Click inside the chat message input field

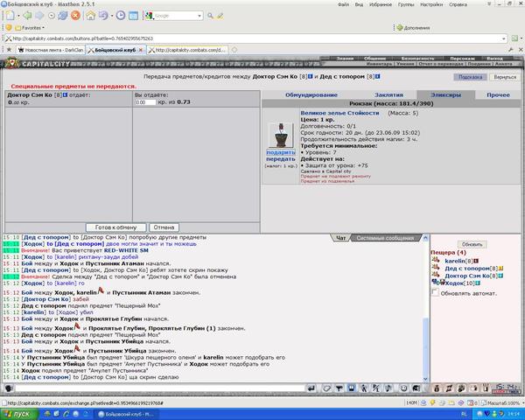[x=160, y=388]
